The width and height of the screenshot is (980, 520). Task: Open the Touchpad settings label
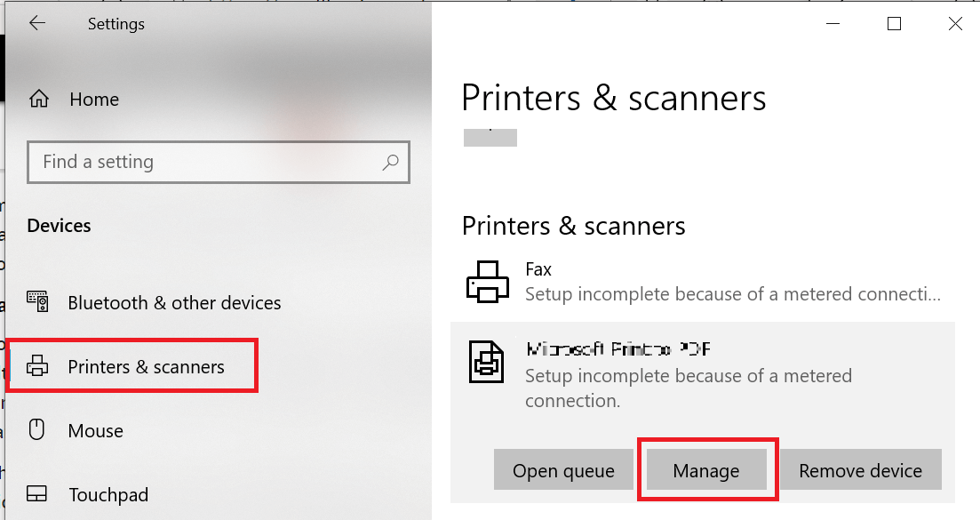point(108,495)
